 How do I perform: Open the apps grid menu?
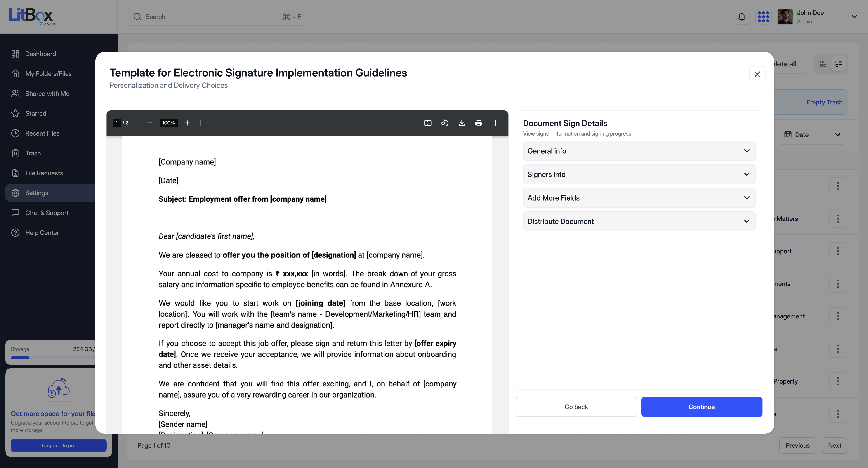pos(763,17)
